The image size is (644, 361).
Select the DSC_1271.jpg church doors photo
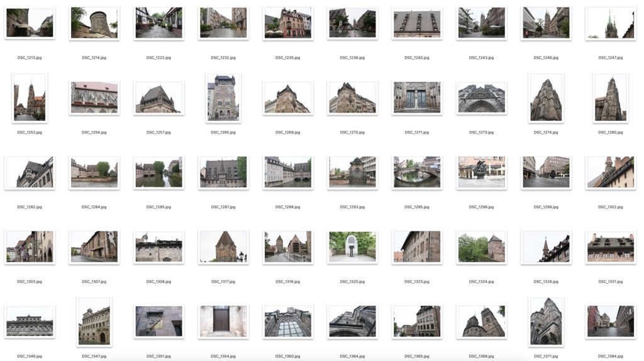point(417,97)
